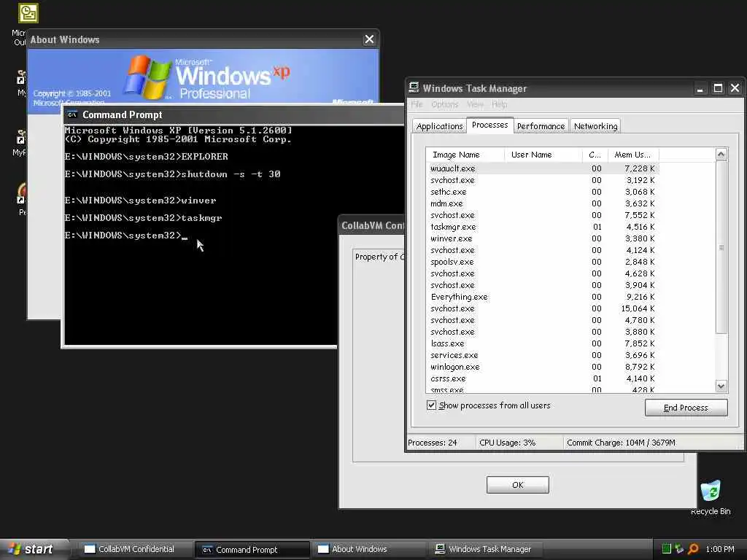Select Command Prompt taskbar button
Viewport: 747px width, 560px height.
tap(253, 549)
